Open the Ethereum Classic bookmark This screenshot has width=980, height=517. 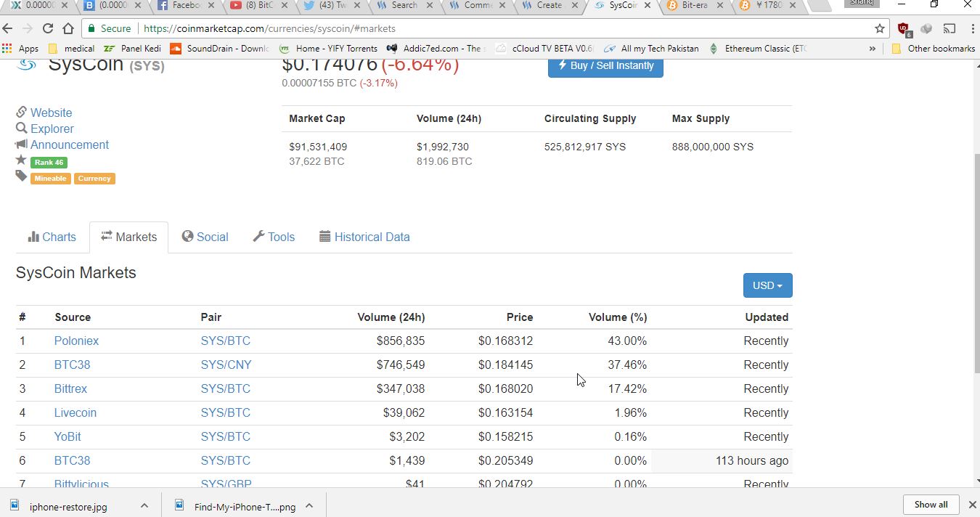(x=758, y=49)
